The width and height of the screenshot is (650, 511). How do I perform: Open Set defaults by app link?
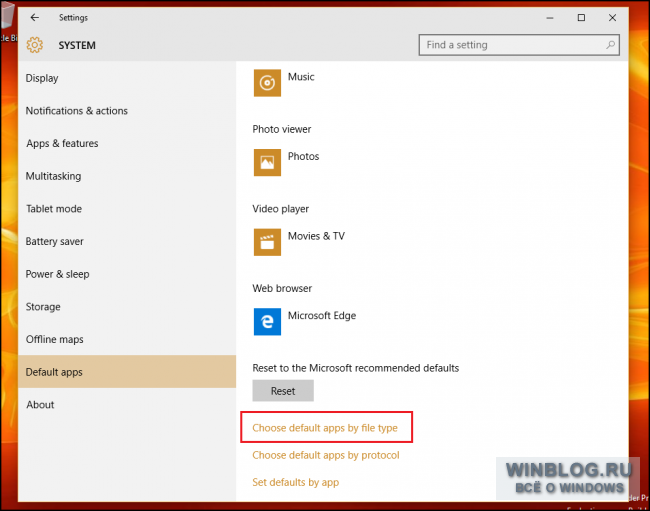(296, 482)
